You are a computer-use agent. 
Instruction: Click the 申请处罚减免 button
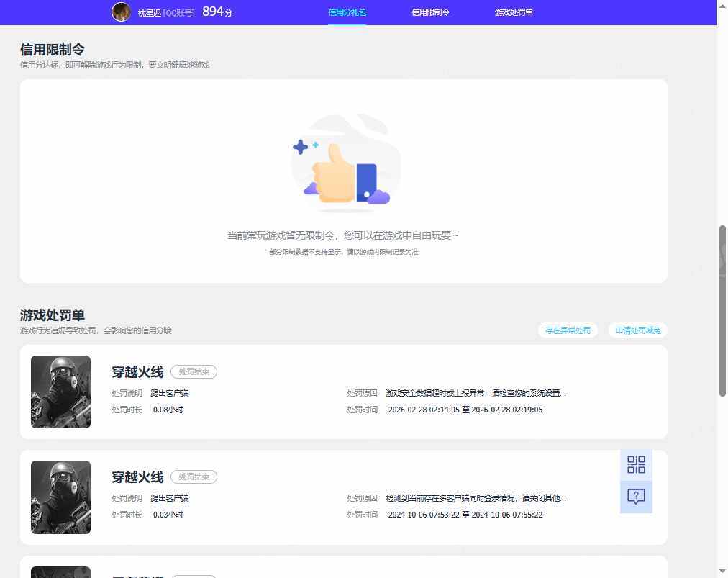pyautogui.click(x=638, y=330)
